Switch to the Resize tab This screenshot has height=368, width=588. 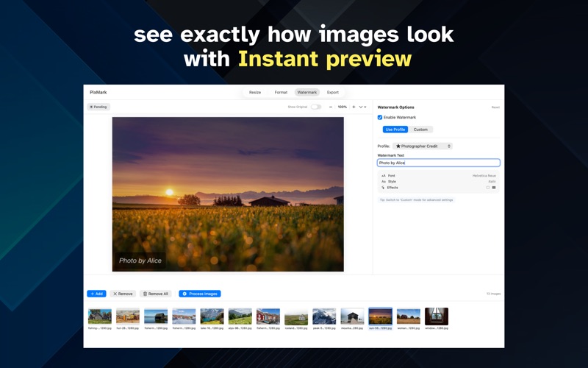tap(255, 93)
